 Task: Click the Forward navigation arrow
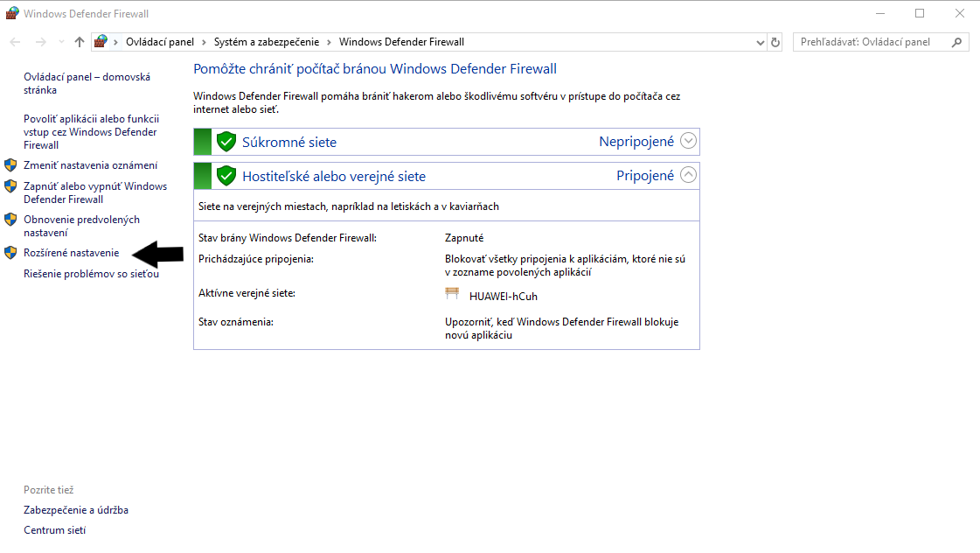point(40,42)
